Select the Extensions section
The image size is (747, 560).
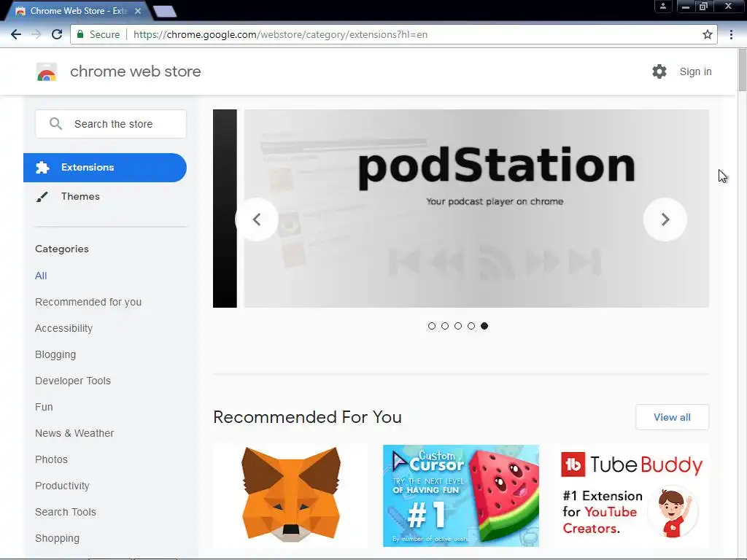(105, 168)
